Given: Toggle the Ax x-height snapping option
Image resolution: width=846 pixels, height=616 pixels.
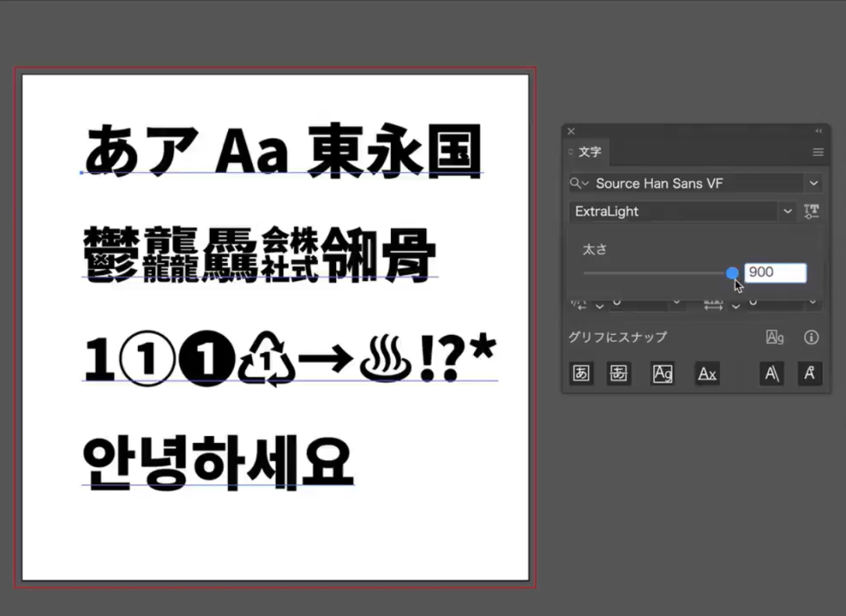Looking at the screenshot, I should (707, 373).
